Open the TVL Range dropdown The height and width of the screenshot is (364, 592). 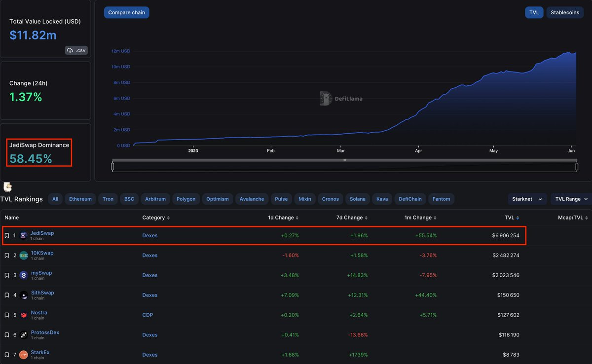(x=570, y=199)
